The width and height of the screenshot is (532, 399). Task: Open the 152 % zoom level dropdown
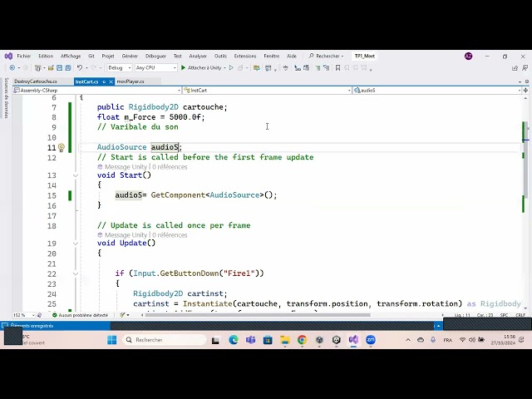(x=24, y=315)
